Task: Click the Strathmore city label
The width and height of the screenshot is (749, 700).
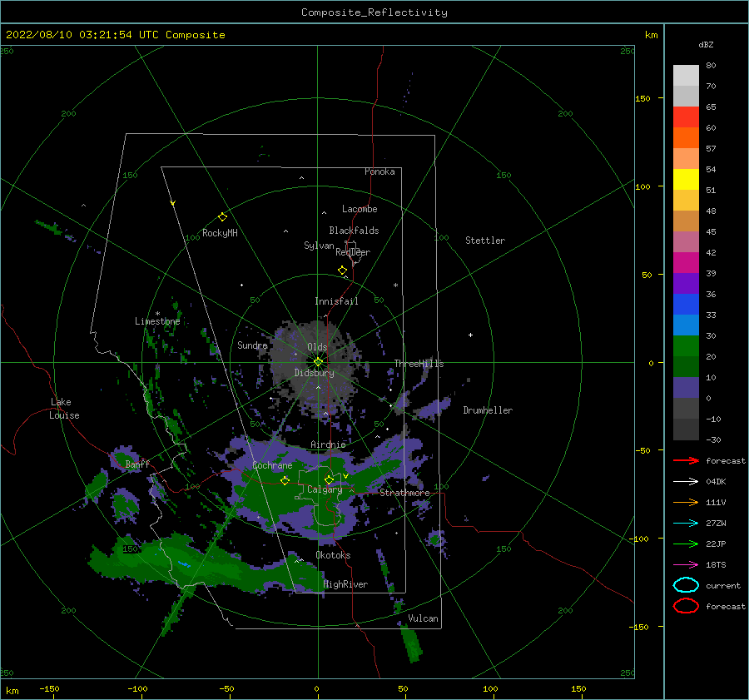Action: click(404, 493)
